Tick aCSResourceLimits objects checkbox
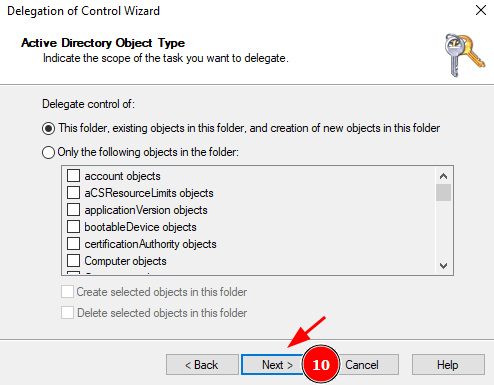Image resolution: width=494 pixels, height=385 pixels. [73, 192]
